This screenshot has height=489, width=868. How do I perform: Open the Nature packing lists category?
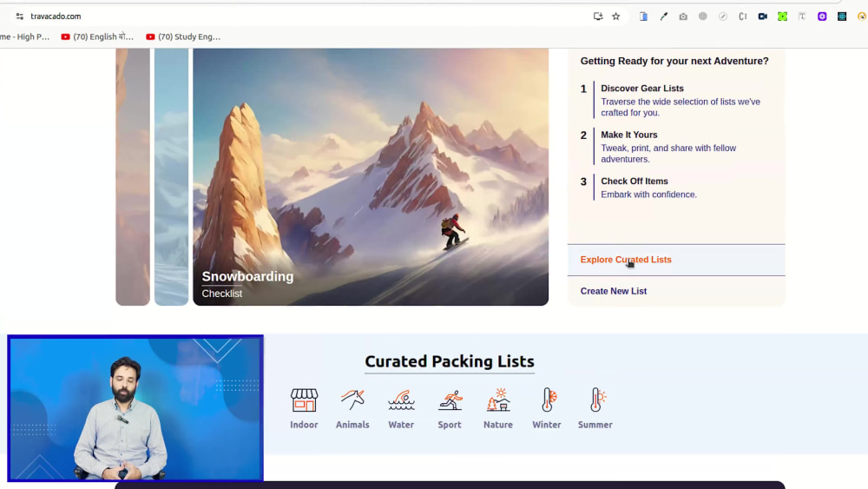pos(498,409)
